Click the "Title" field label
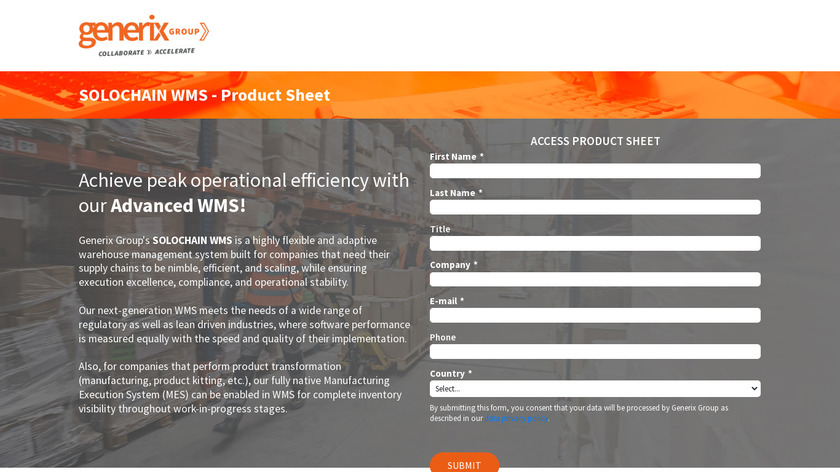Viewport: 840px width, 472px height. tap(440, 229)
